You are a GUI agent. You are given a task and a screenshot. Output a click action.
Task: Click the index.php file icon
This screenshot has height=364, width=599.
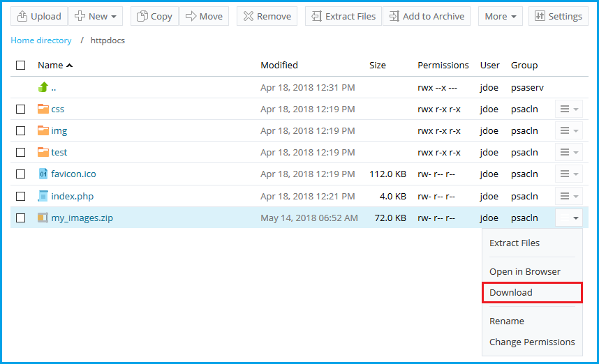pos(43,196)
